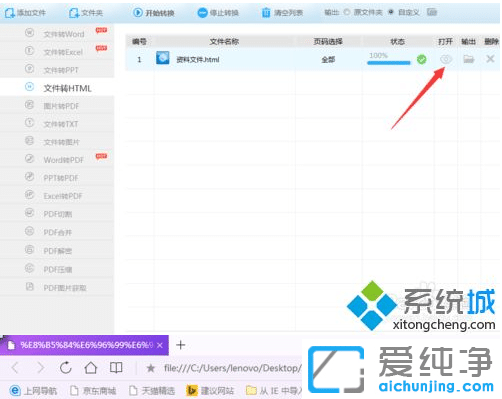Click the browser tab with encoded title

pos(84,345)
